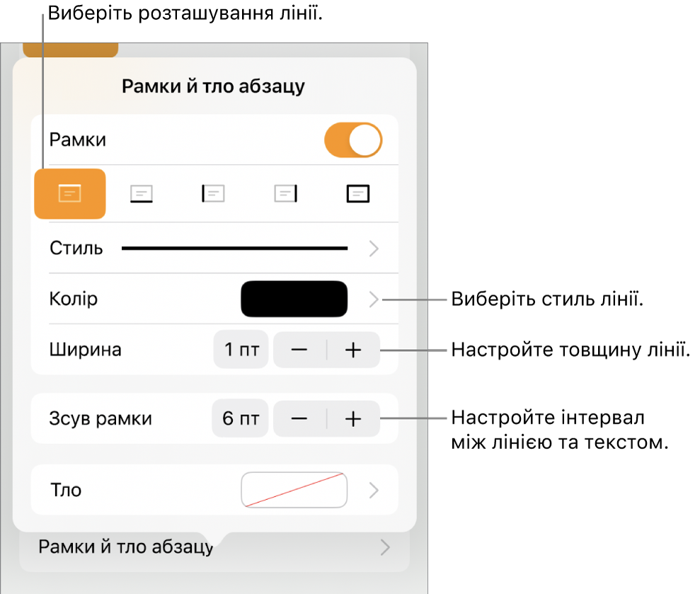
Task: Click the empty Тло fill swatch
Action: click(294, 490)
